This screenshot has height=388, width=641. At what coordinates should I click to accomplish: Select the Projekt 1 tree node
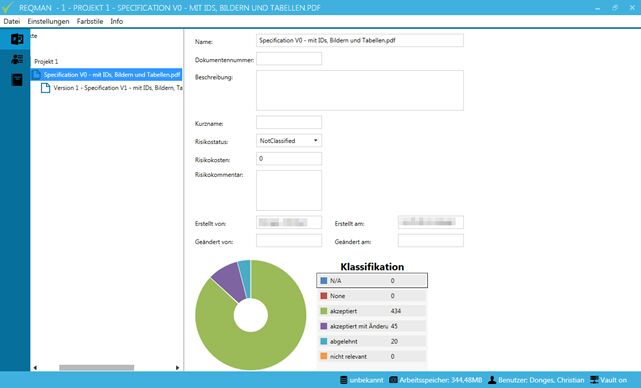click(46, 61)
